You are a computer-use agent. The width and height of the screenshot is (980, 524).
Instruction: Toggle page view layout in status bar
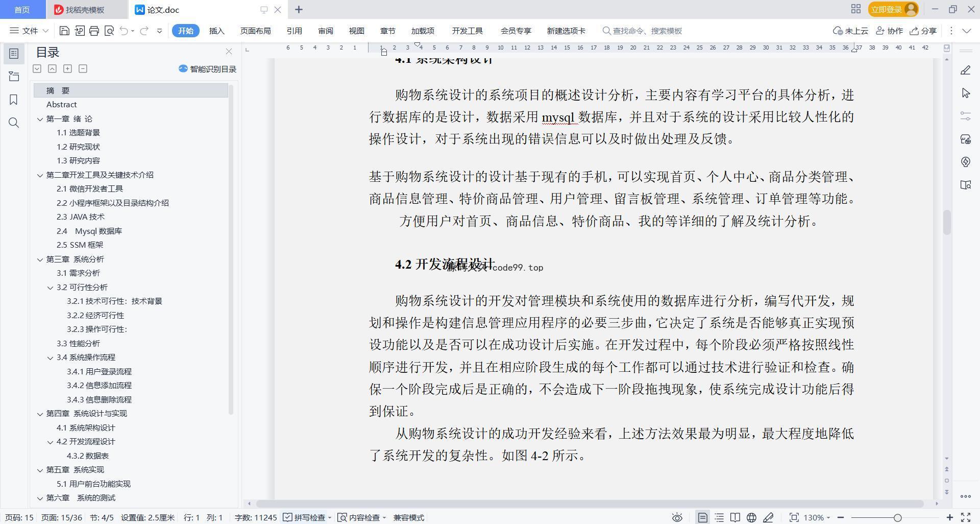coord(702,517)
